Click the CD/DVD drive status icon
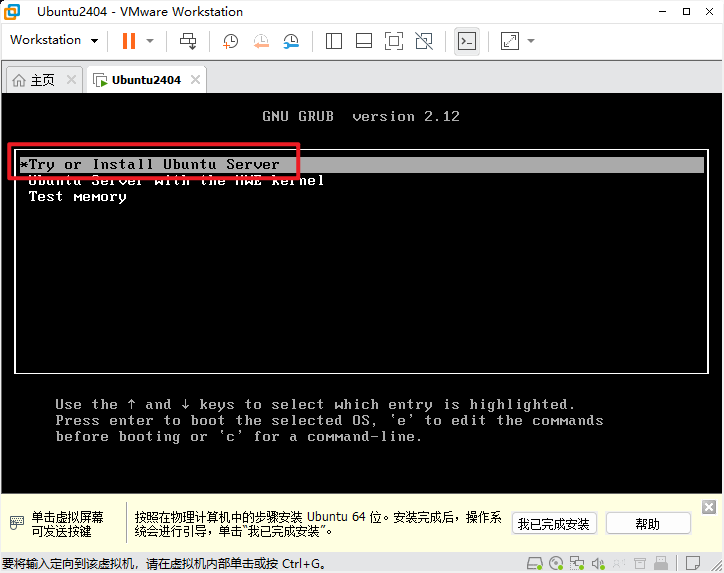This screenshot has height=573, width=724. [556, 563]
